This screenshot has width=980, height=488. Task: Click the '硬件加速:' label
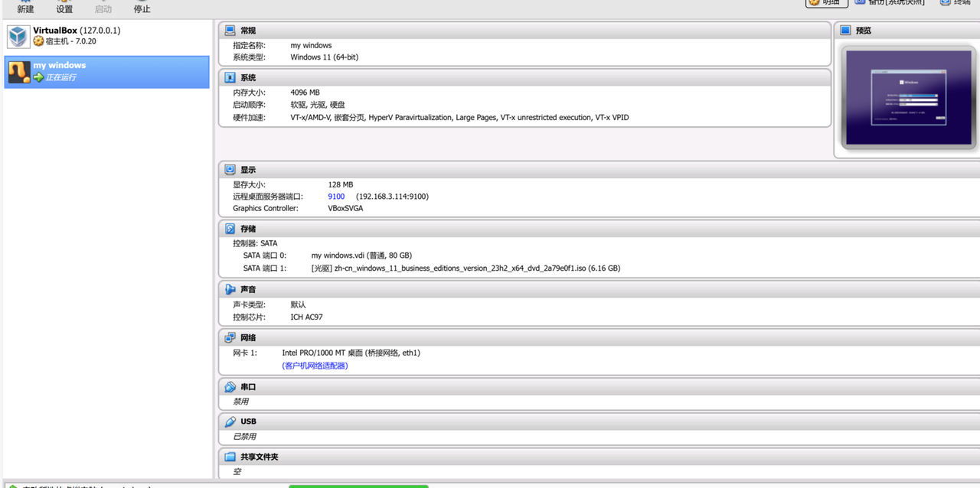(x=249, y=118)
